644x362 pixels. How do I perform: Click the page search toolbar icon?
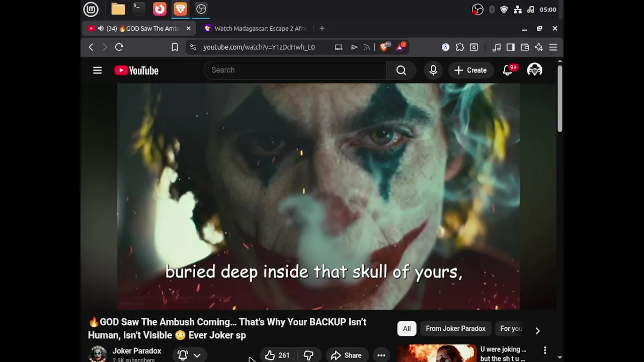pyautogui.click(x=474, y=47)
